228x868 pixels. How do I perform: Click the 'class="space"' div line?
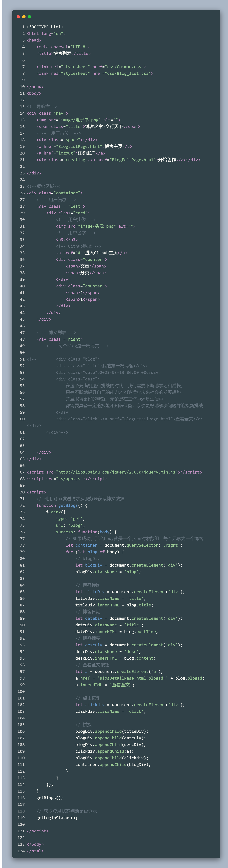coord(67,140)
